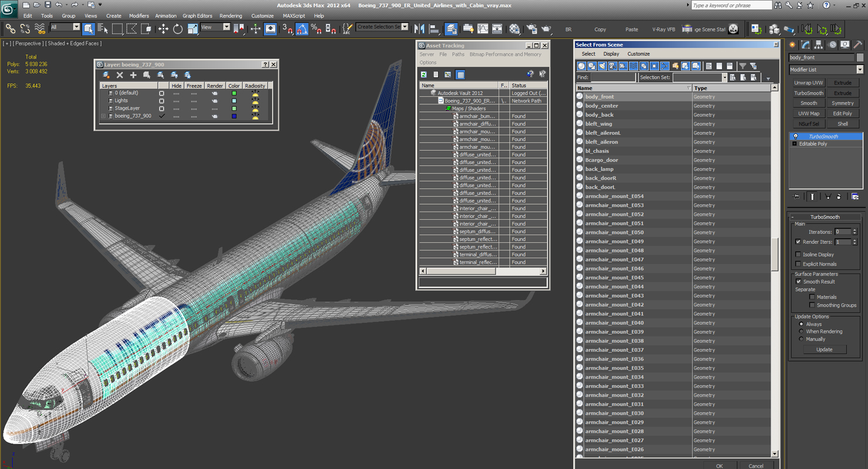Collapse the TurboSmooth rollout
868x469 pixels.
[792, 217]
